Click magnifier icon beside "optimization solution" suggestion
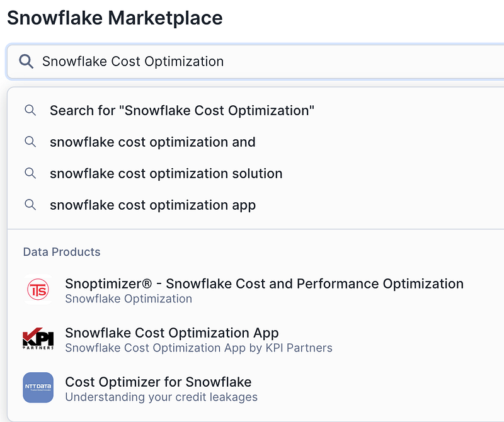 [x=30, y=173]
